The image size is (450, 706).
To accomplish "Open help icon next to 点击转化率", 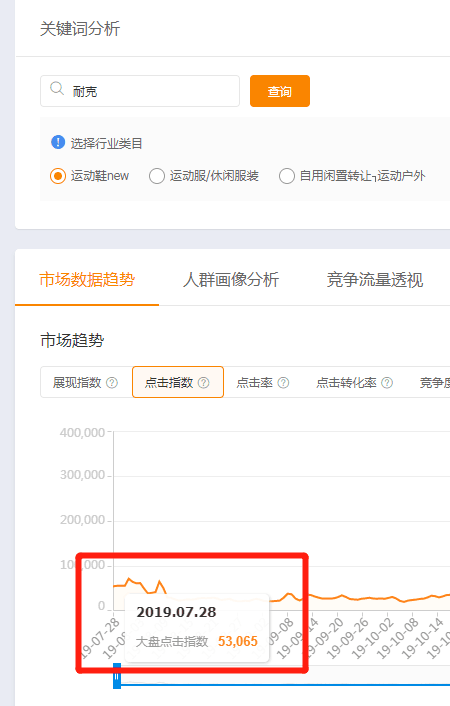I will 387,383.
